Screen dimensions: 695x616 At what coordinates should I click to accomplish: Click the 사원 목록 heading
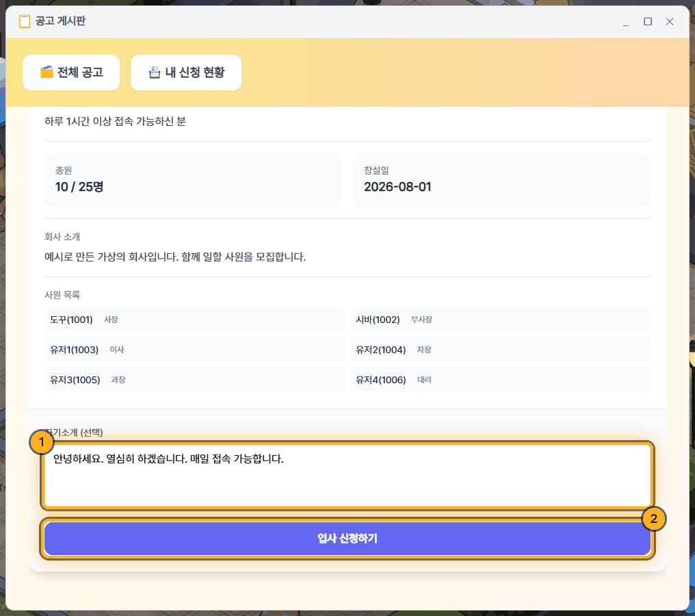[x=62, y=295]
